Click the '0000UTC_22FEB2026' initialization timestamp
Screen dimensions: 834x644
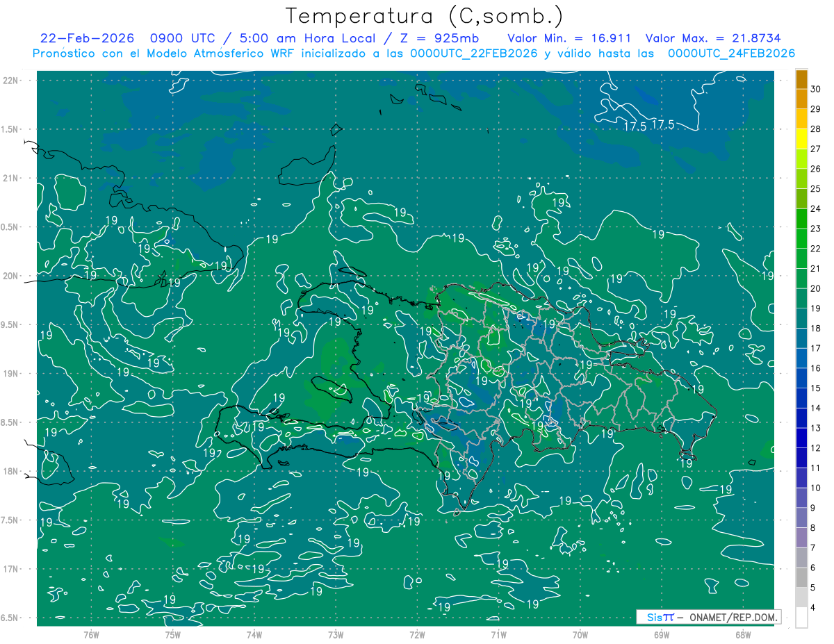pyautogui.click(x=474, y=53)
